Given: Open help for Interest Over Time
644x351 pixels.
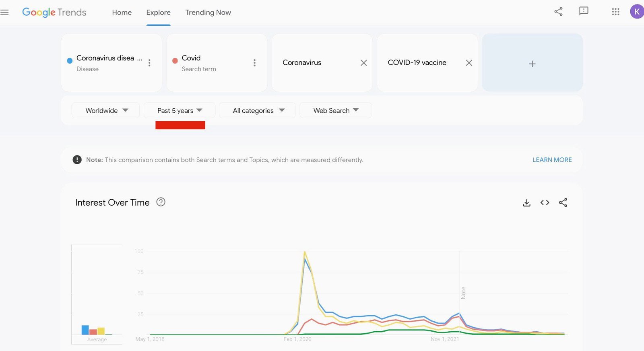Looking at the screenshot, I should coord(161,202).
